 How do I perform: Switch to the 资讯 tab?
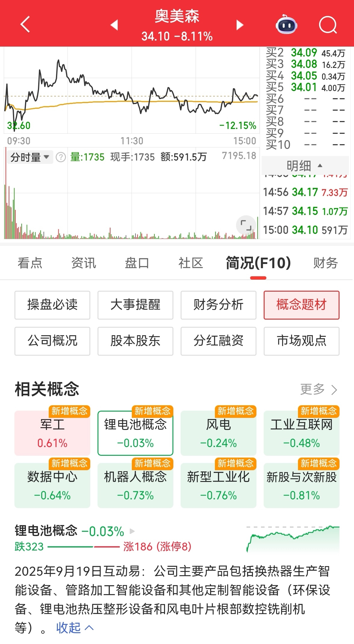point(83,263)
